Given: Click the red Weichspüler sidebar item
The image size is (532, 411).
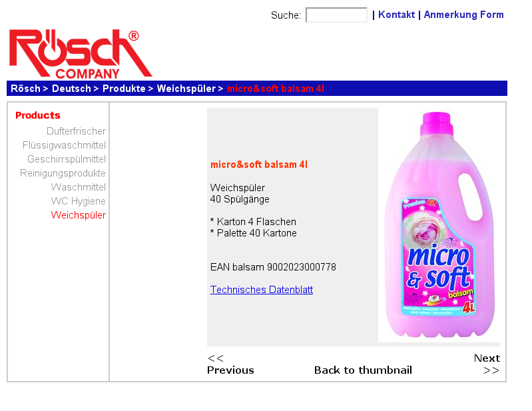Looking at the screenshot, I should click(79, 215).
